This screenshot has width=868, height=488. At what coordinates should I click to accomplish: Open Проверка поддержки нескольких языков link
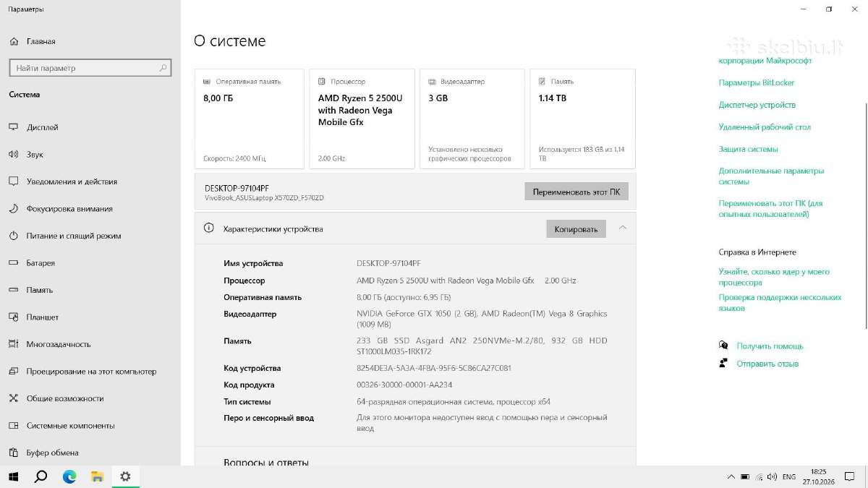click(x=780, y=302)
